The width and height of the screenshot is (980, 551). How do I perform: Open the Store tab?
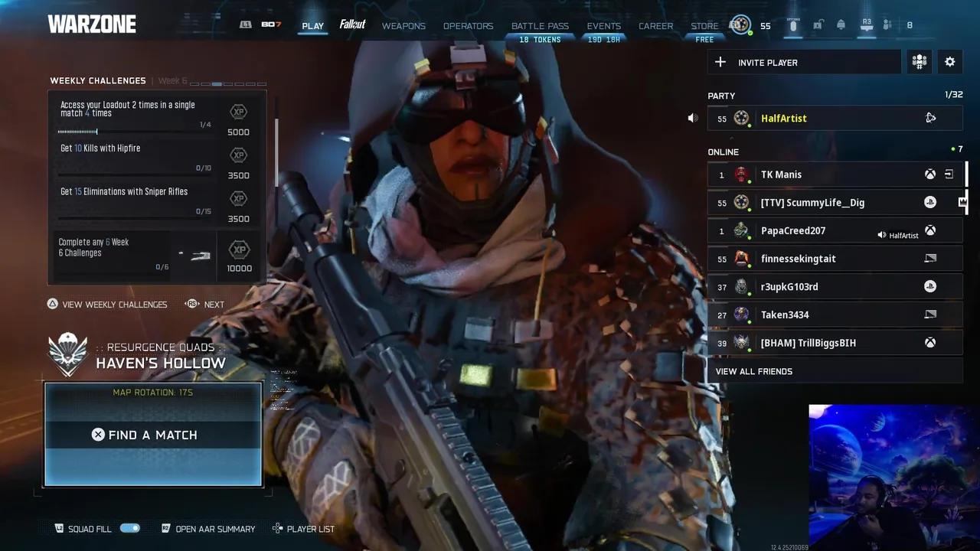(x=704, y=26)
